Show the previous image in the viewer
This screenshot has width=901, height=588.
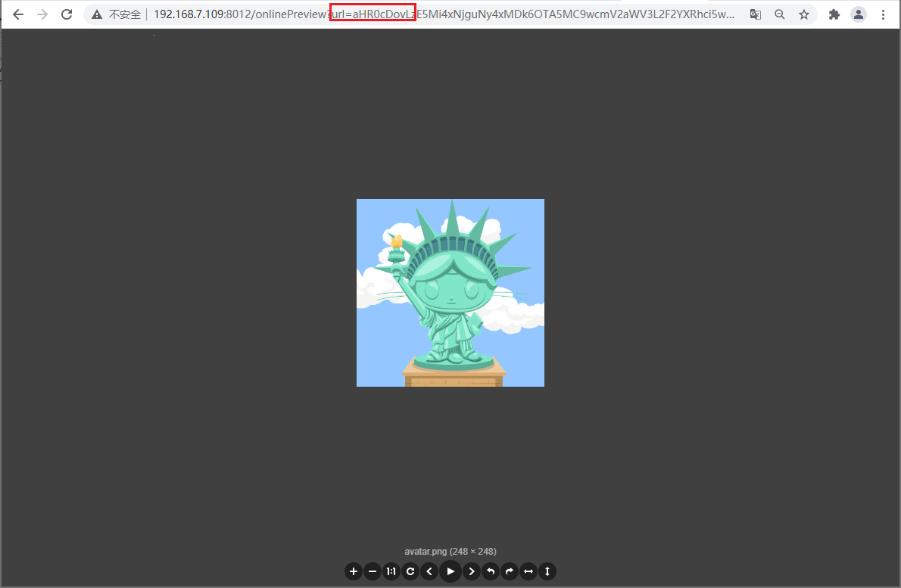[x=429, y=571]
